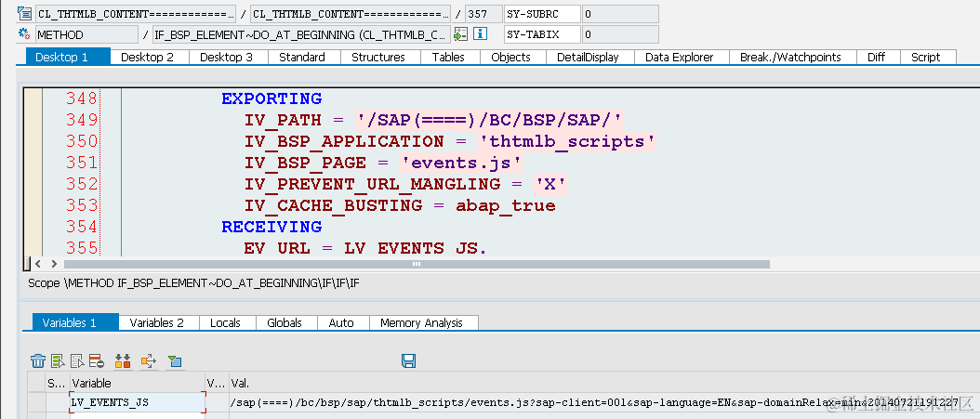
Task: Switch to Desktop 1 tab
Action: point(68,57)
